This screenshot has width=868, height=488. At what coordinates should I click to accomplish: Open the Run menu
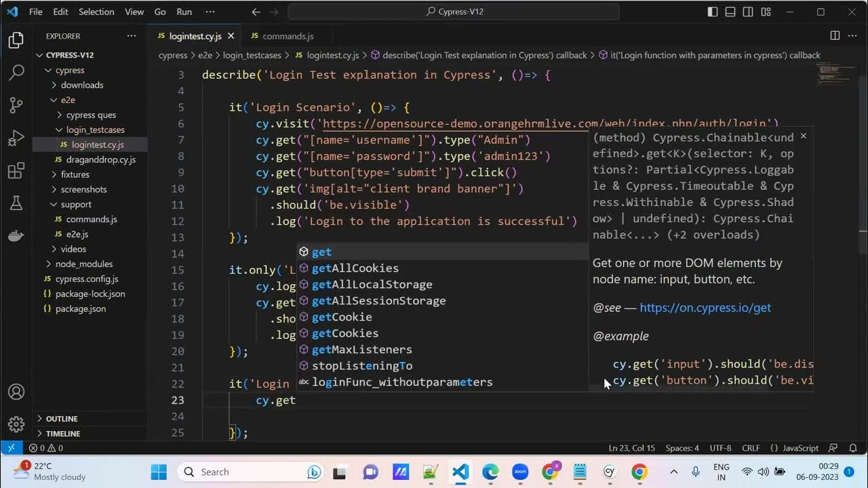point(184,12)
